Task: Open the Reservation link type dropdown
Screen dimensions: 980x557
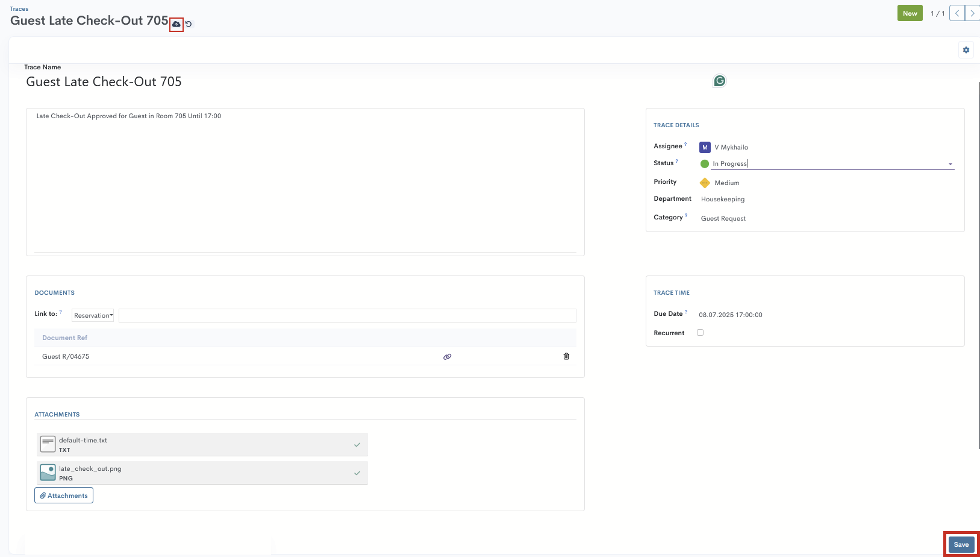Action: 93,315
